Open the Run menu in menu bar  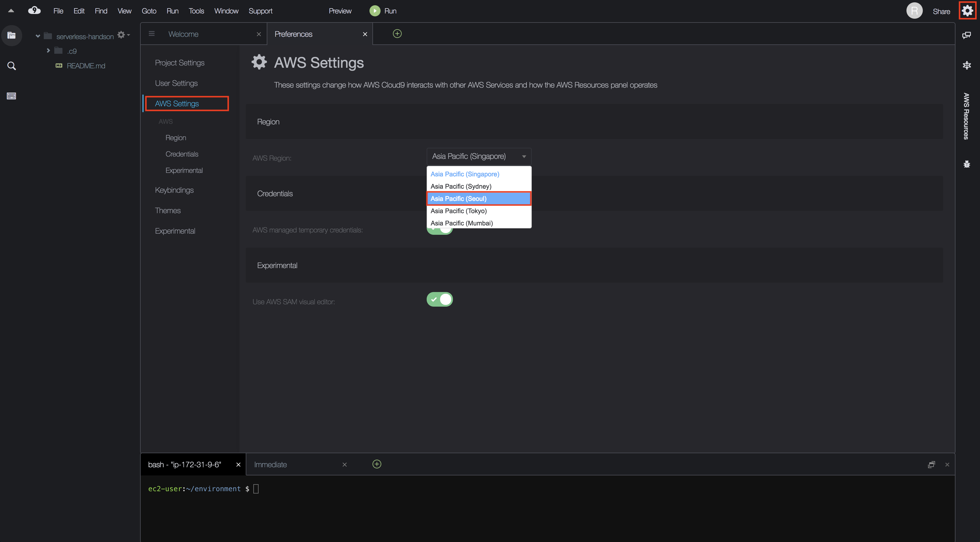tap(172, 11)
